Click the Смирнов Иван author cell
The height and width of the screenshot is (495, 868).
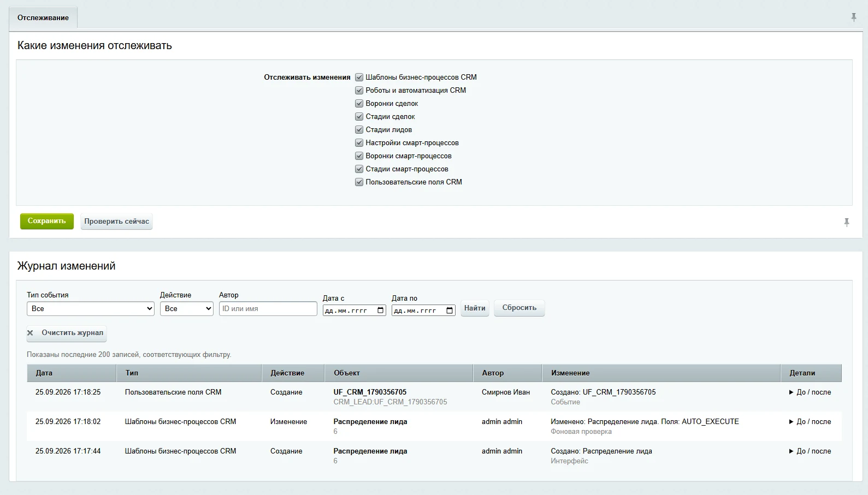506,392
